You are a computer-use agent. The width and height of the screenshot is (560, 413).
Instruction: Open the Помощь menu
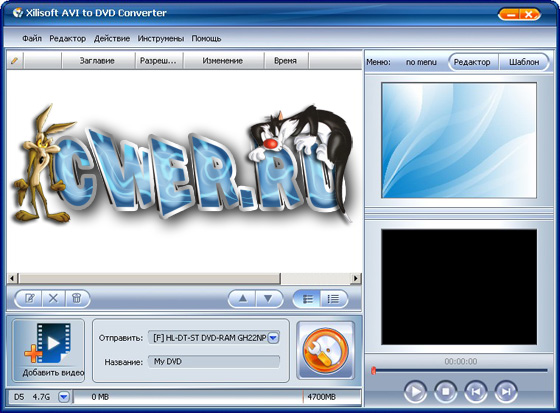click(206, 38)
